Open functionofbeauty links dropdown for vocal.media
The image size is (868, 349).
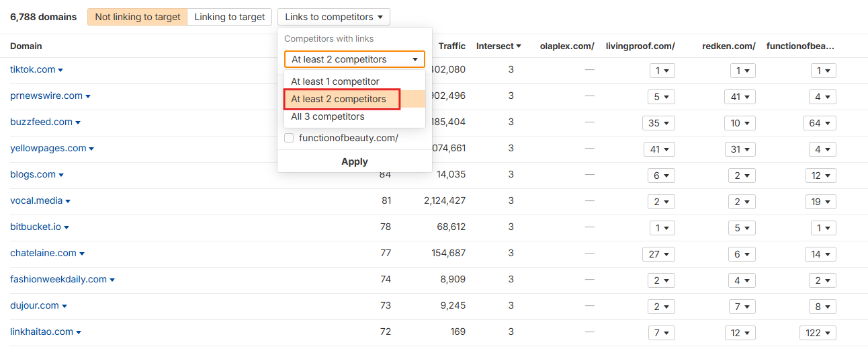pyautogui.click(x=821, y=202)
